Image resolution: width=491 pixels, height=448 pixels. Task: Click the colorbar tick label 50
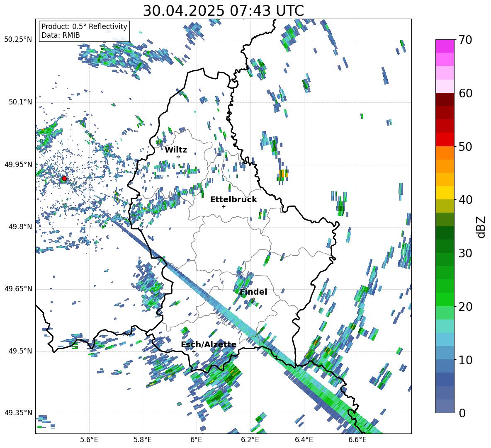point(465,146)
